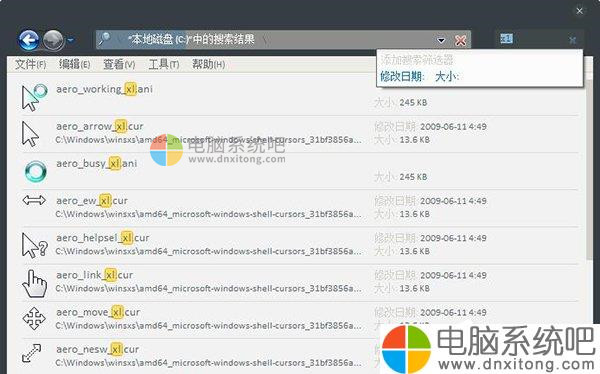Close the window with the top X

click(580, 11)
